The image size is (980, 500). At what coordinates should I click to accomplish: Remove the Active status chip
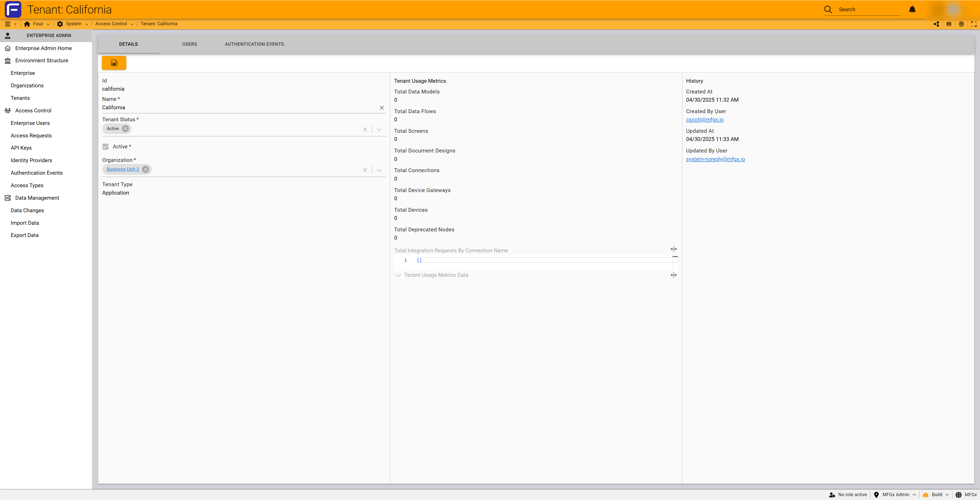tap(125, 129)
